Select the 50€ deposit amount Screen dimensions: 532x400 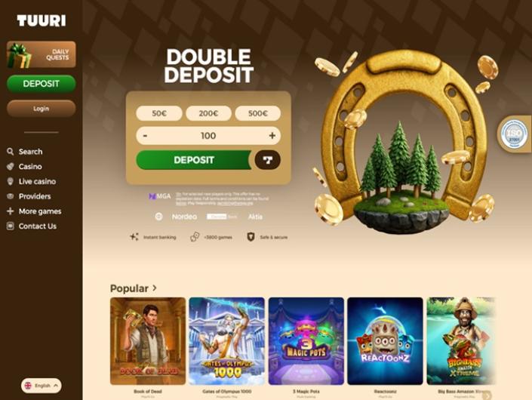[159, 113]
